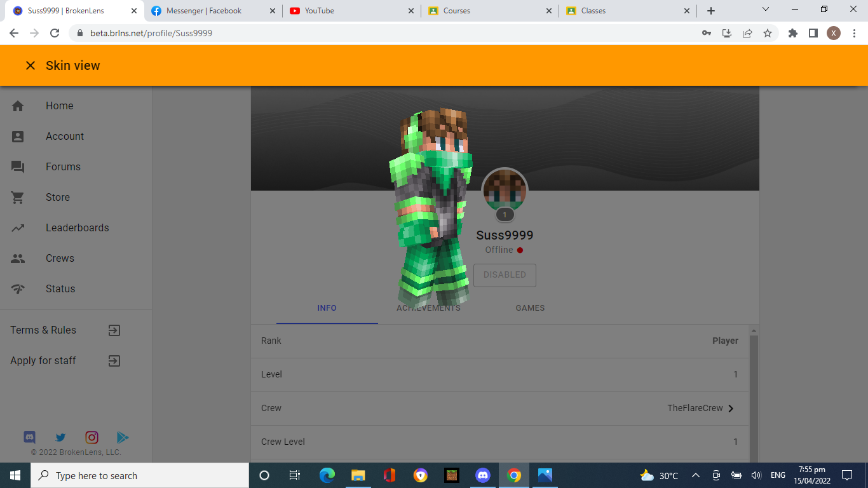Click the Store shopping cart icon

[x=18, y=198]
